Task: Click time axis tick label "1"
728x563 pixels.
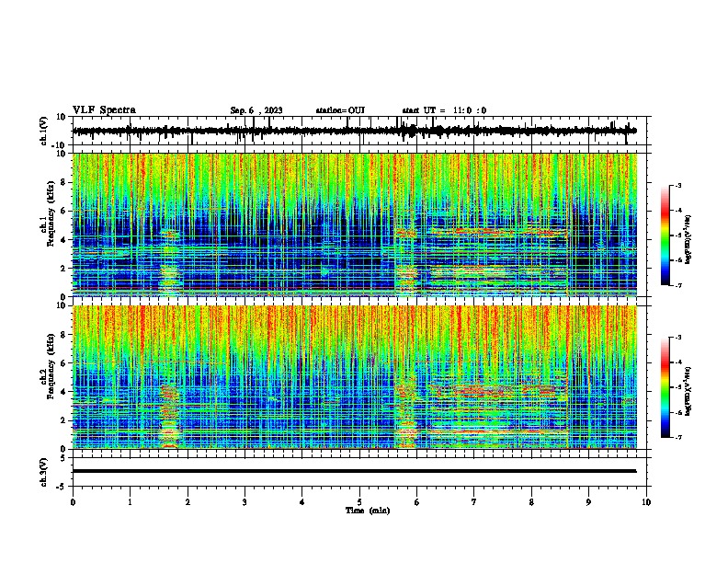Action: (130, 502)
